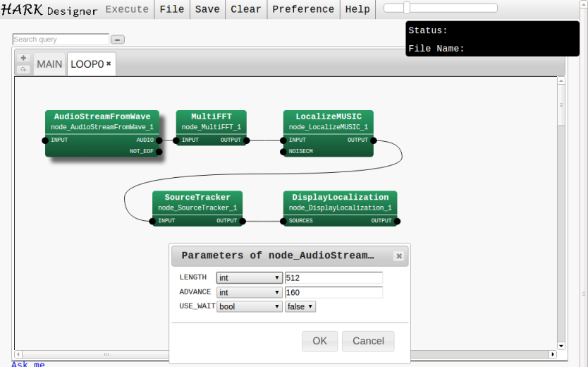Open the USE_WAIT bool type dropdown

click(x=249, y=306)
